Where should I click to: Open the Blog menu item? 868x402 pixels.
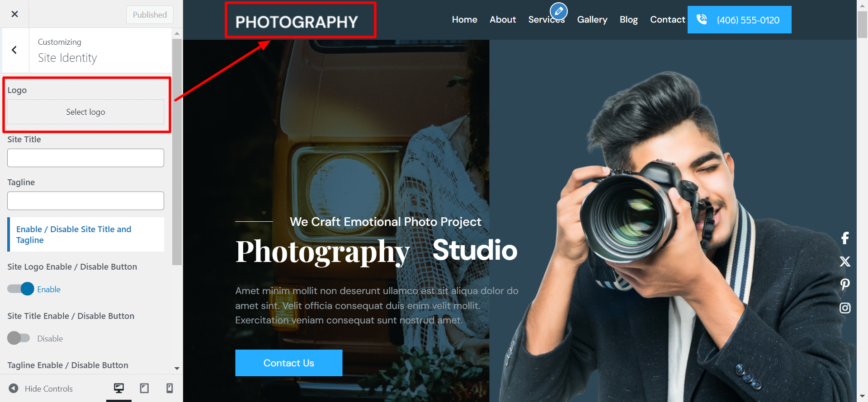628,20
